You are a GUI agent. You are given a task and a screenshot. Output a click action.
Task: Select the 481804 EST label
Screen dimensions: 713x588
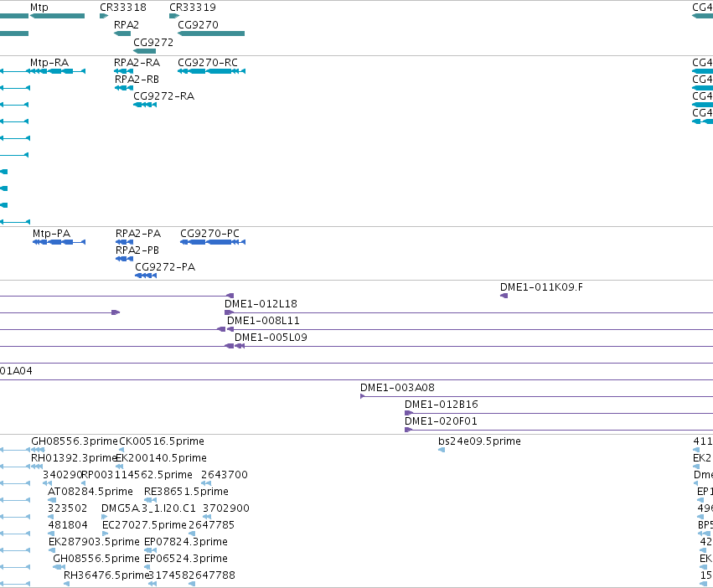[68, 526]
